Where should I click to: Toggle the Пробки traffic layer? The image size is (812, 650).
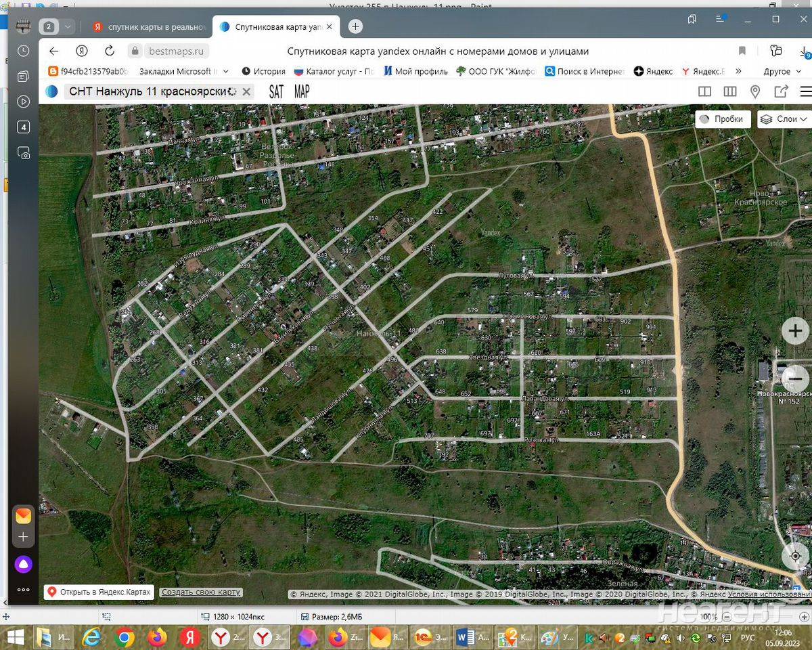[722, 118]
